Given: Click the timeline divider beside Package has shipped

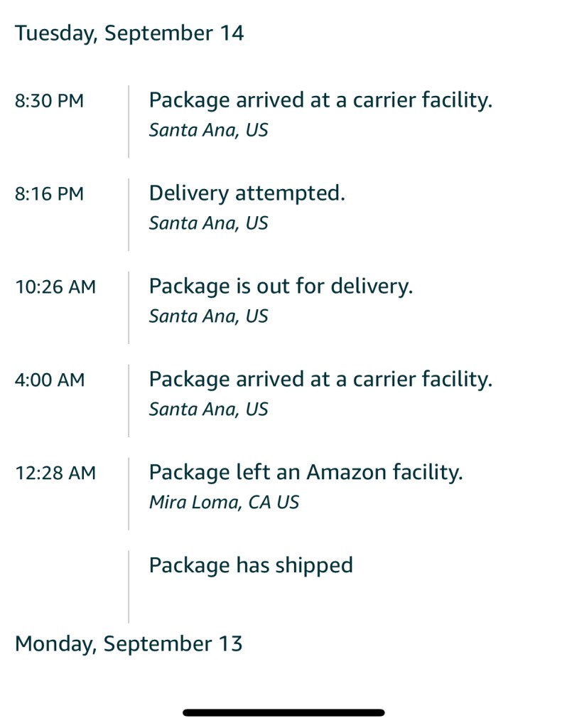Looking at the screenshot, I should coord(129,587).
